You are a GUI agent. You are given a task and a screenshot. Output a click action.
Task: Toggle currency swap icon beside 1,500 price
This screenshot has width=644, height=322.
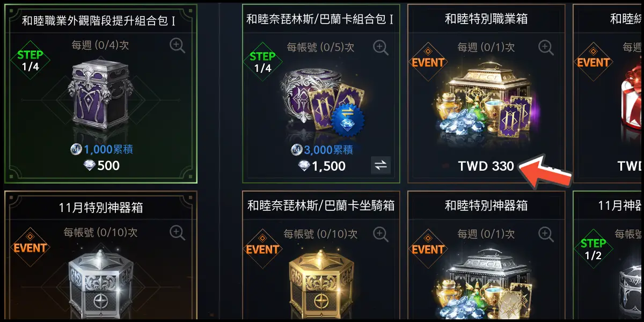[x=380, y=166]
